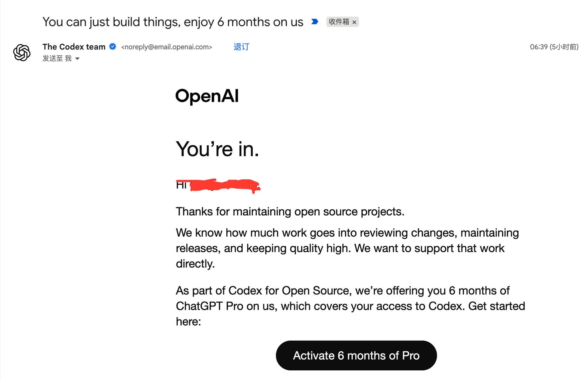Click the 退订 unsubscribe link
Viewport: 588px width, 381px height.
coord(241,47)
